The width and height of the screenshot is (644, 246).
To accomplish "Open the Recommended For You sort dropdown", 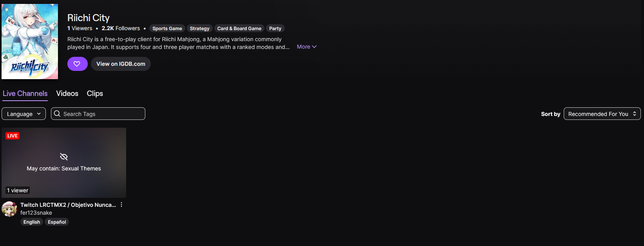I will pos(602,114).
